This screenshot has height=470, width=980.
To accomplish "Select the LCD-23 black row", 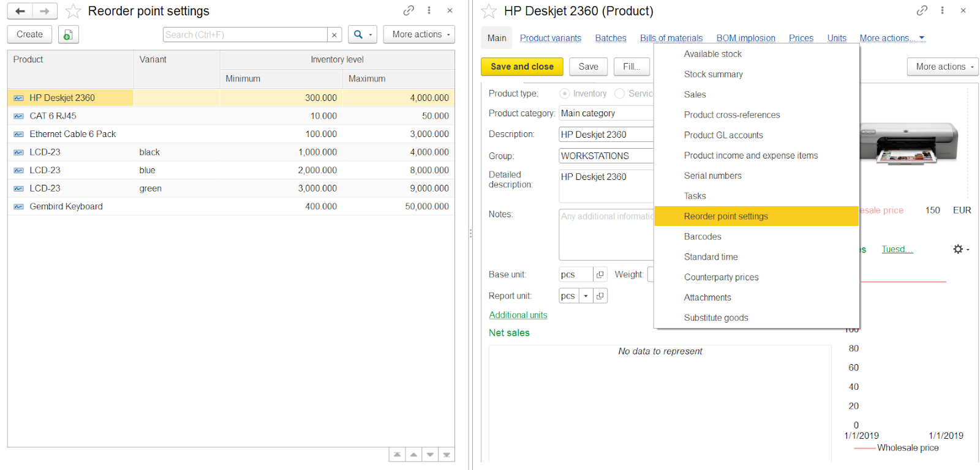I will coord(232,152).
